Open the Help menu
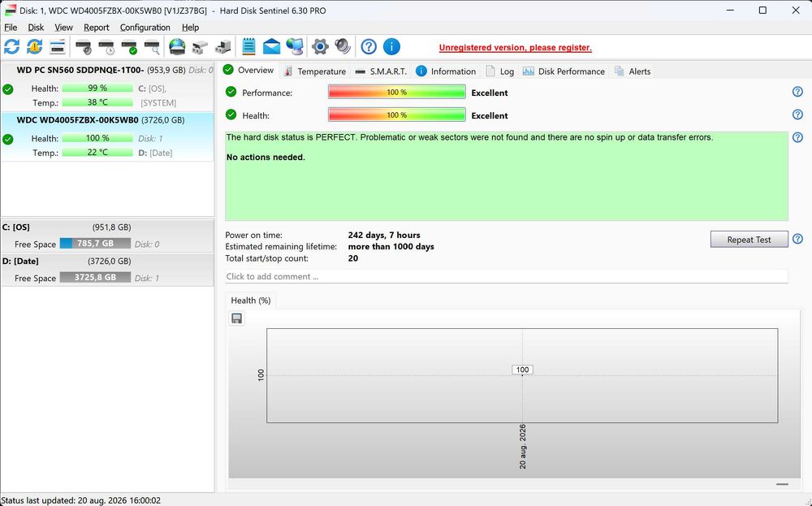Viewport: 812px width, 506px height. click(190, 28)
